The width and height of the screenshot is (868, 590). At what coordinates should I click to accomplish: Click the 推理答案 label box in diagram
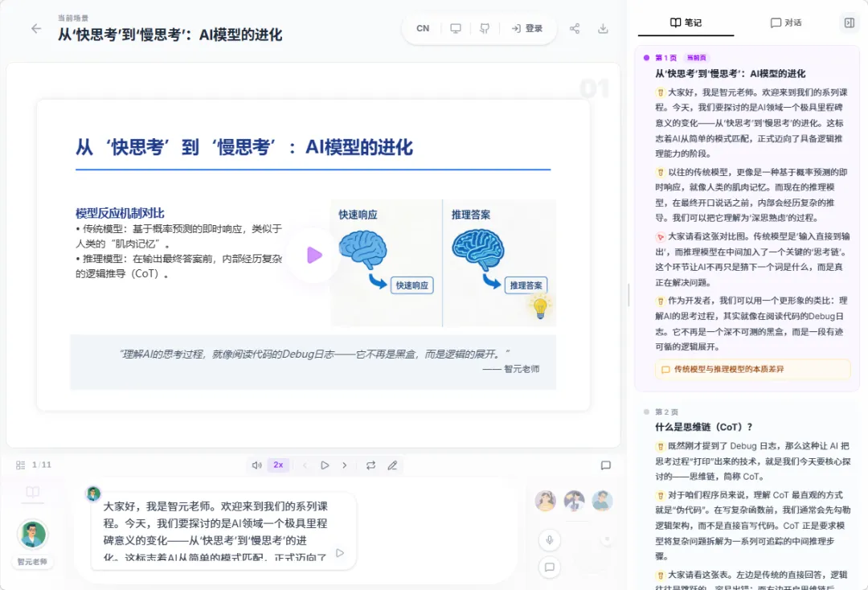tap(526, 285)
